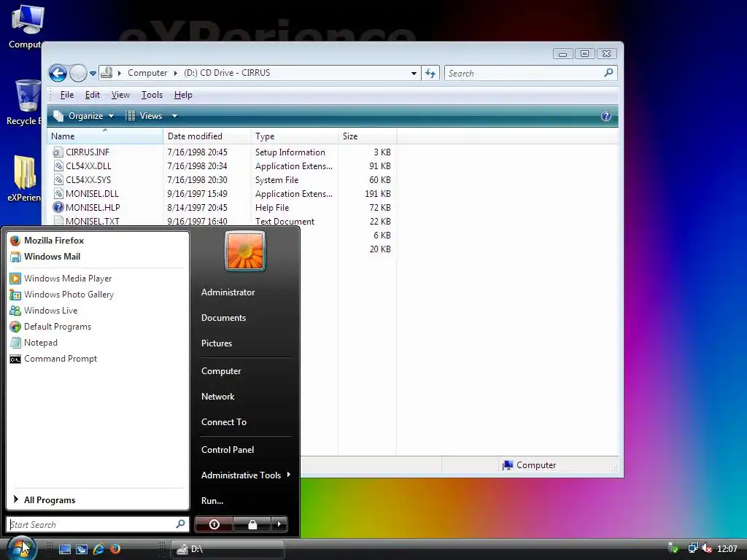This screenshot has width=747, height=560.
Task: Open the File menu
Action: pyautogui.click(x=66, y=95)
